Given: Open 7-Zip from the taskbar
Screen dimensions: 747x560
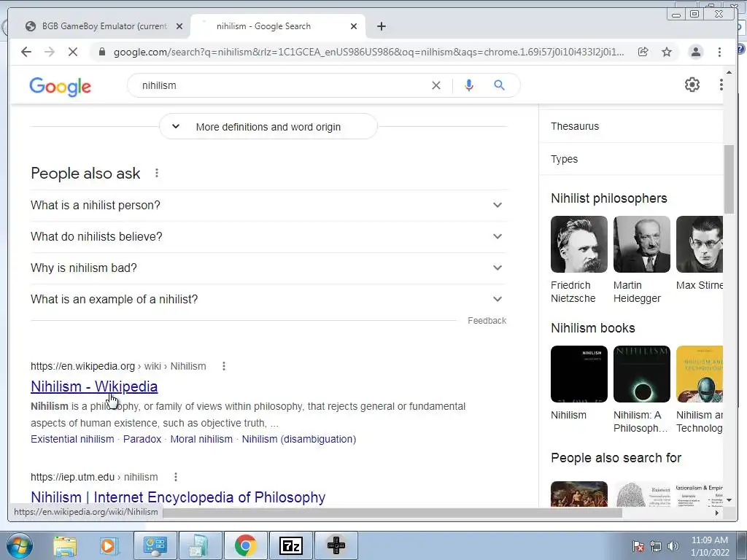Looking at the screenshot, I should [x=290, y=545].
